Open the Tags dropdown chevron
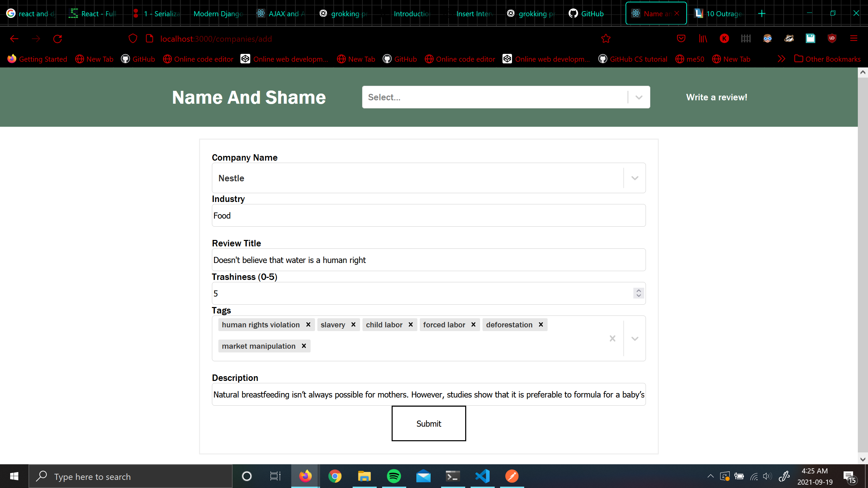The height and width of the screenshot is (488, 868). click(x=634, y=338)
